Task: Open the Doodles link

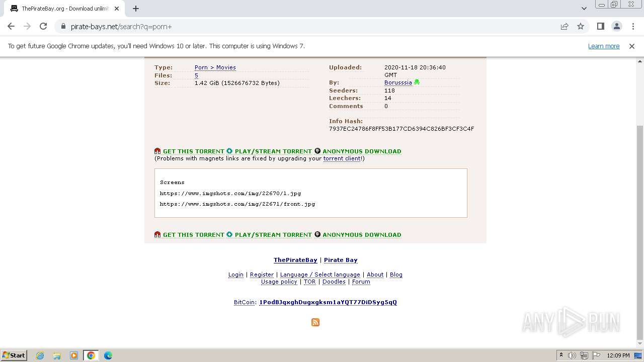Action: click(x=334, y=282)
